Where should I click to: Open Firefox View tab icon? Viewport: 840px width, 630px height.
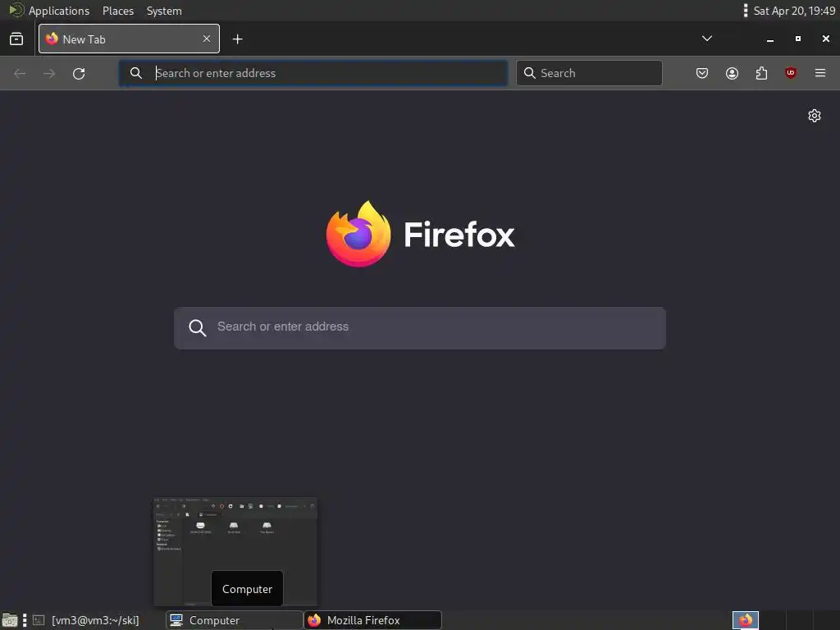click(16, 39)
